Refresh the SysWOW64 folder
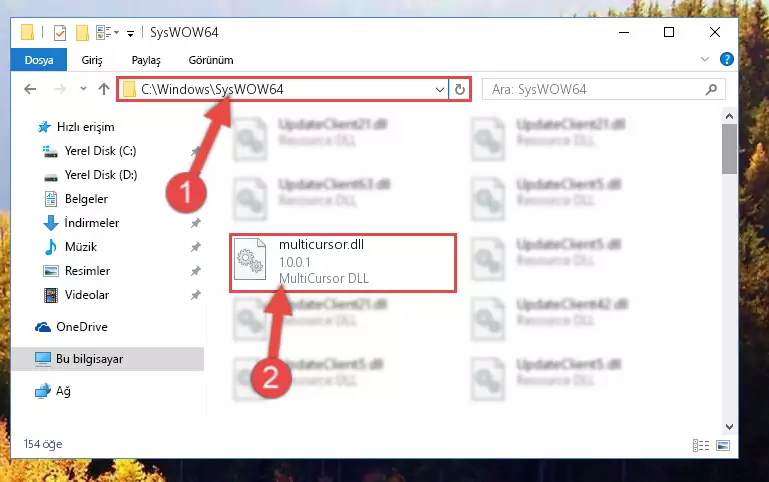 point(460,89)
